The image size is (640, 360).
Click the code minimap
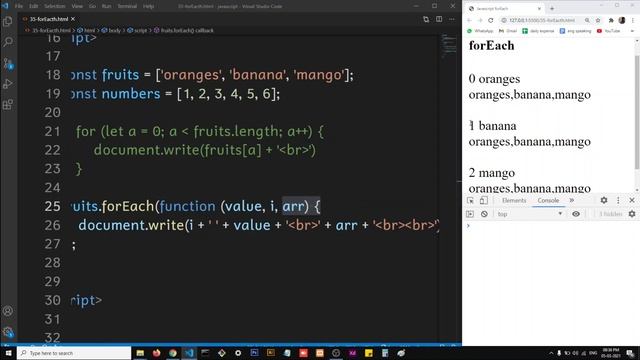coord(449,45)
